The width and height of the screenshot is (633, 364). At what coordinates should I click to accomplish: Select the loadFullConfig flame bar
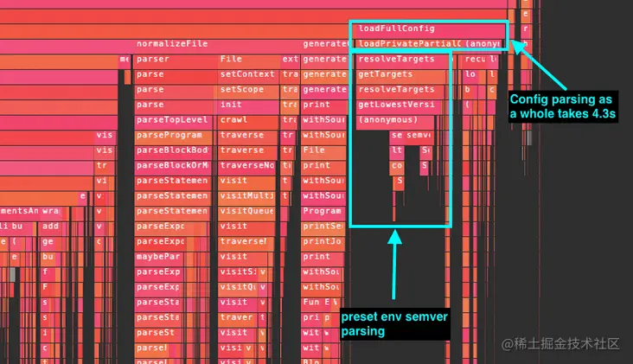[x=429, y=29]
